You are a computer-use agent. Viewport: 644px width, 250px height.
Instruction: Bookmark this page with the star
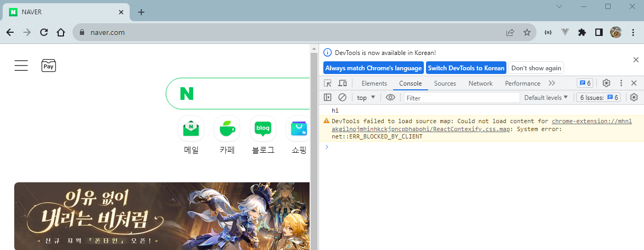pyautogui.click(x=527, y=32)
